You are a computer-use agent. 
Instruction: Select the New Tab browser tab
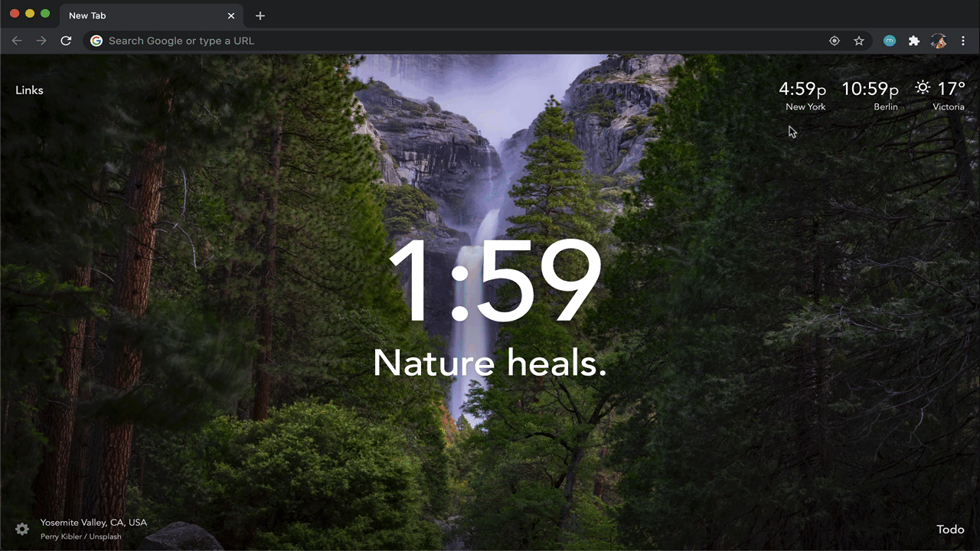(x=152, y=15)
